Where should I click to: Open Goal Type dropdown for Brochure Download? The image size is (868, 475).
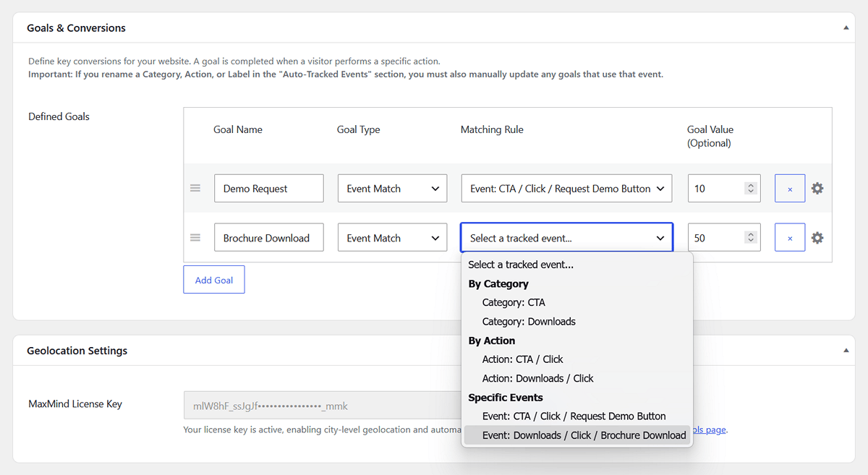click(392, 237)
